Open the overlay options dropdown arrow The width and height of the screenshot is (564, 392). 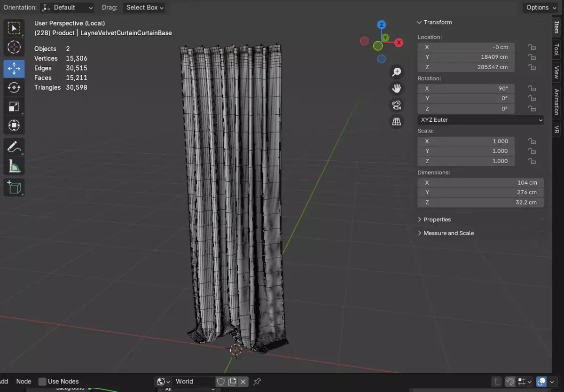click(x=553, y=382)
